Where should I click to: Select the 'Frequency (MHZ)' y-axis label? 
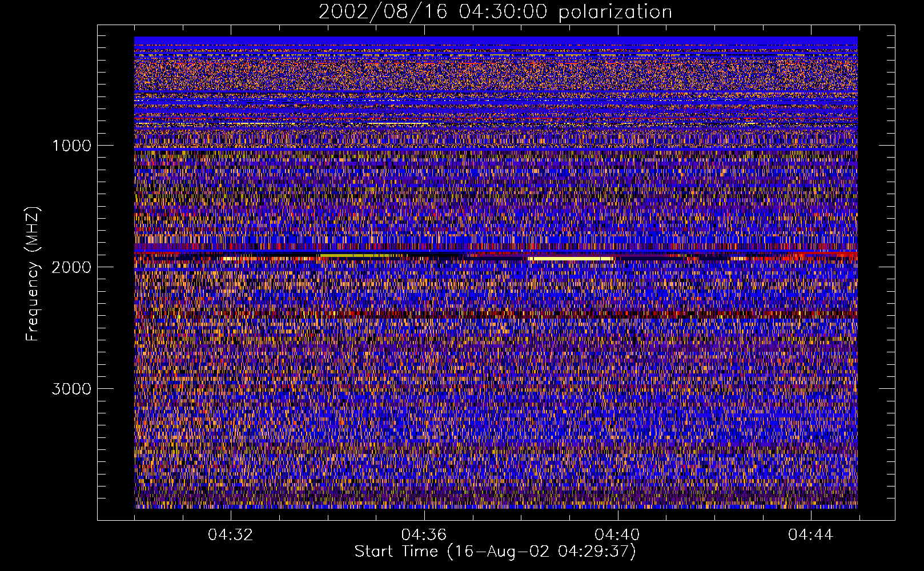pyautogui.click(x=33, y=274)
